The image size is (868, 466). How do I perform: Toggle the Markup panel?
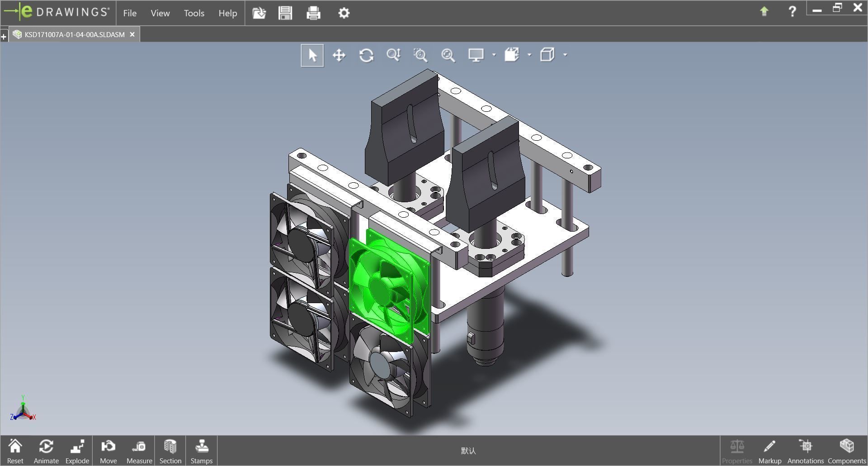[x=769, y=451]
